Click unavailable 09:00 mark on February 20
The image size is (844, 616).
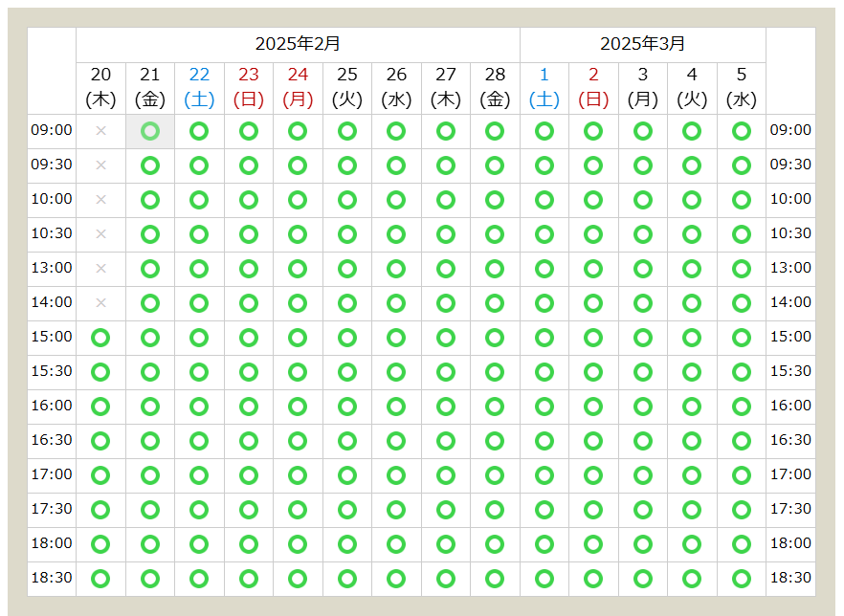pos(100,131)
